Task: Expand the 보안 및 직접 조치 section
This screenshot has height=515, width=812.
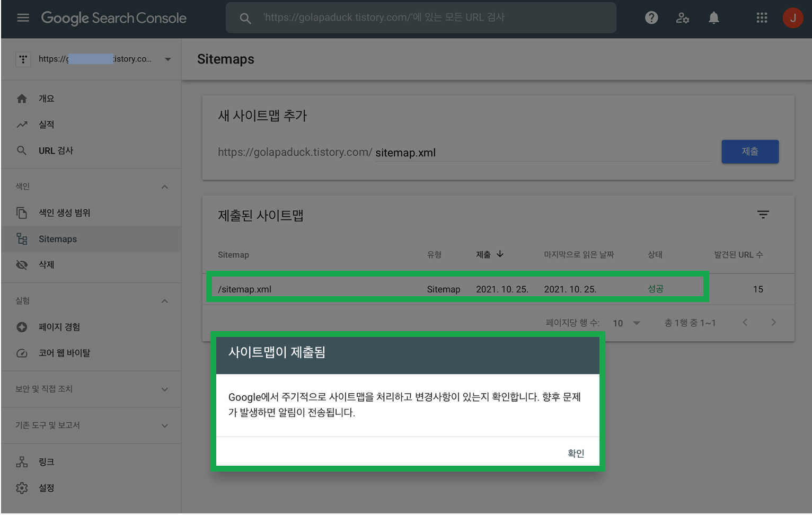Action: coord(165,389)
